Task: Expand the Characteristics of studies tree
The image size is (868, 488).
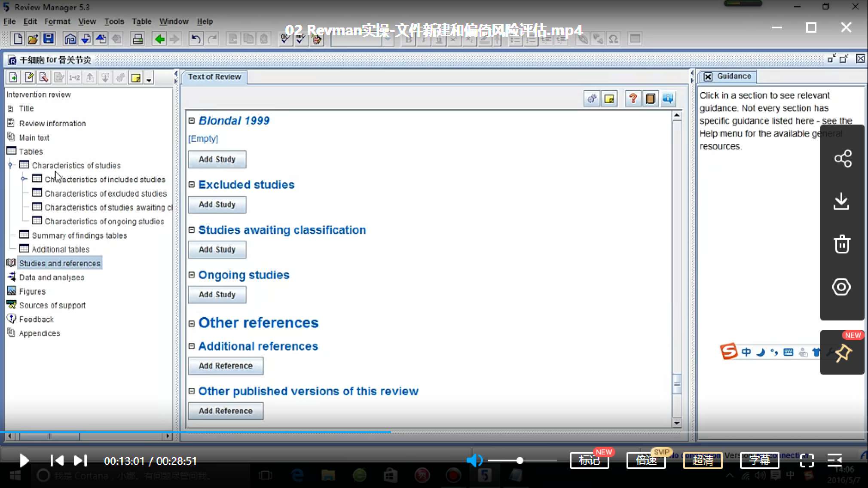Action: tap(10, 165)
